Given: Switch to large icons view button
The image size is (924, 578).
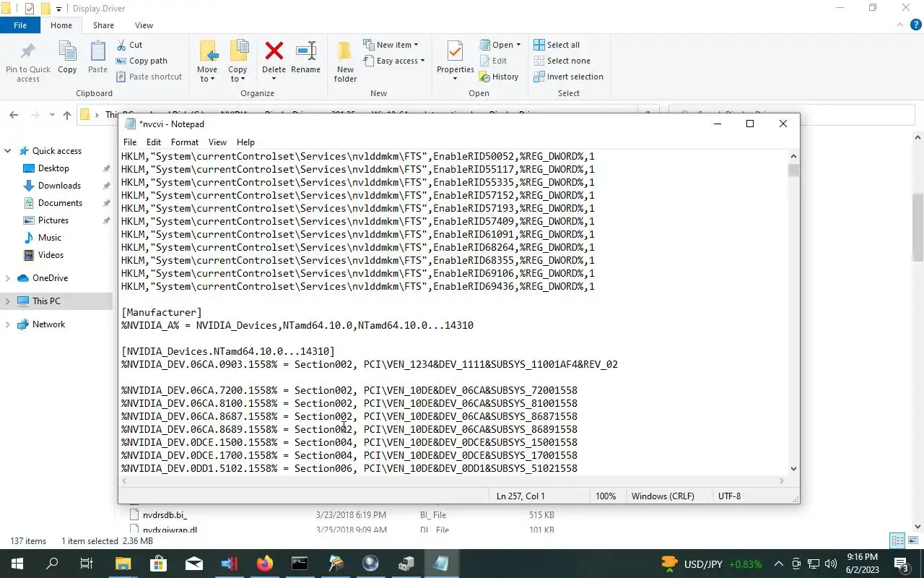Looking at the screenshot, I should (913, 540).
